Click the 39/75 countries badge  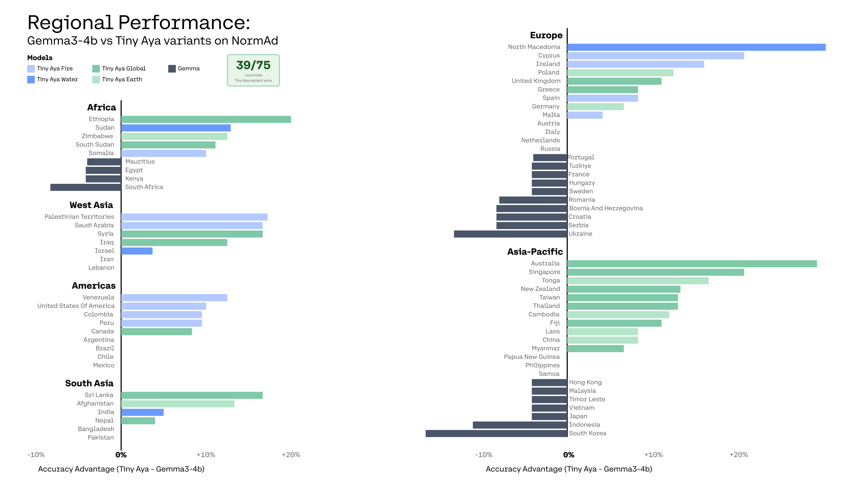click(253, 70)
